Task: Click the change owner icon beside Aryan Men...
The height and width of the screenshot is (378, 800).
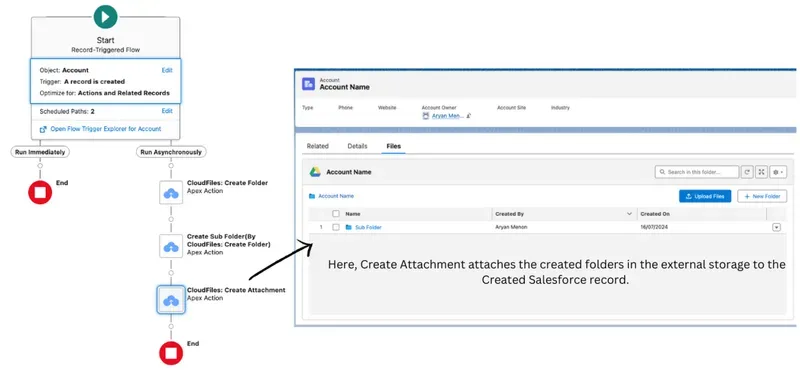Action: click(x=469, y=116)
